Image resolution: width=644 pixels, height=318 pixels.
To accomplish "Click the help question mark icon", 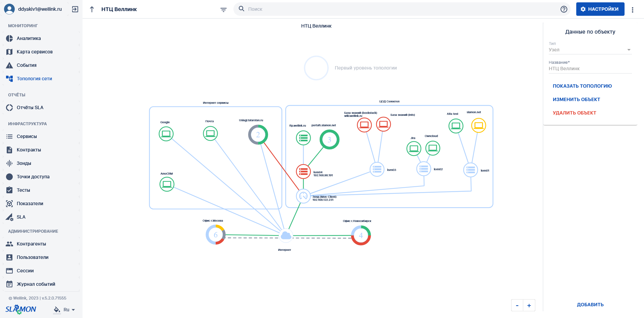I will click(564, 9).
